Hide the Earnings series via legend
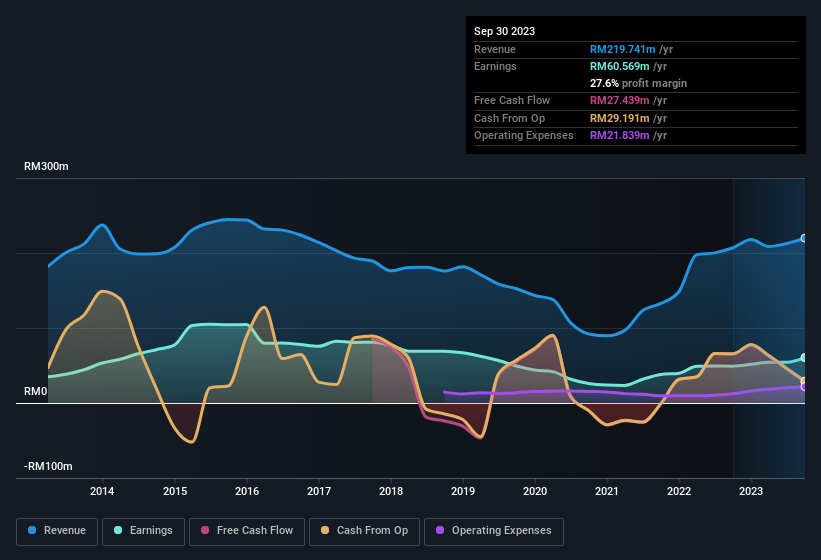 click(142, 531)
